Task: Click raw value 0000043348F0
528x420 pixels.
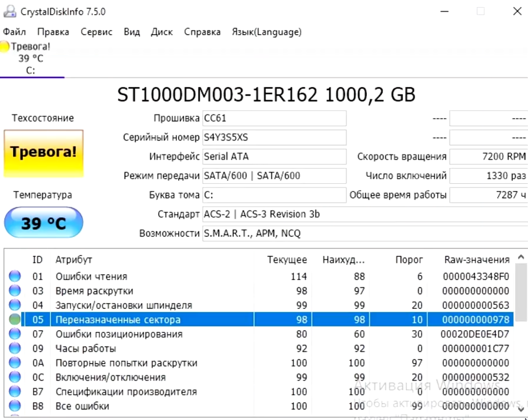Action: click(476, 276)
